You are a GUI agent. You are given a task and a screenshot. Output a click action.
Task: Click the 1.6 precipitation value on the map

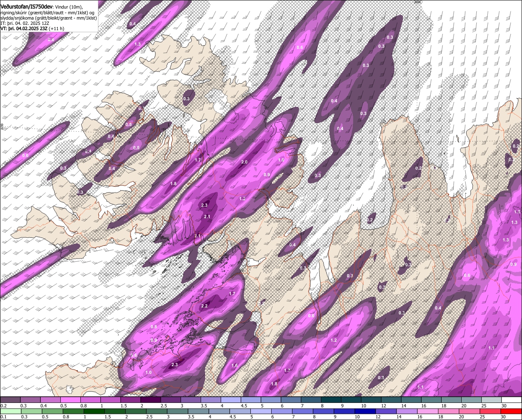coord(234,365)
